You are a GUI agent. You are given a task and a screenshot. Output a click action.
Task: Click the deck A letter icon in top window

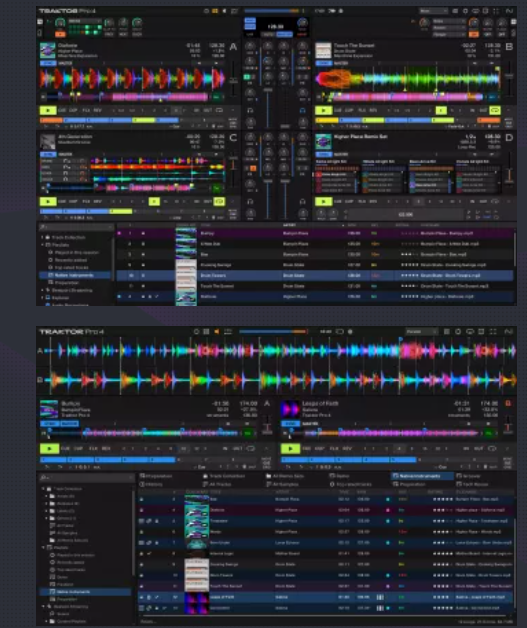[233, 47]
